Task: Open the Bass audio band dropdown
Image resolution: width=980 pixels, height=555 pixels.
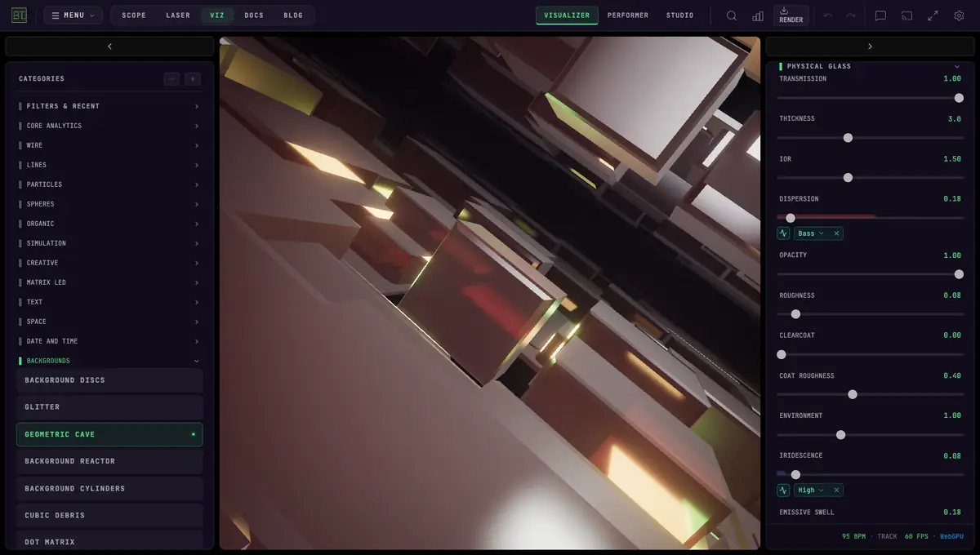Action: pyautogui.click(x=811, y=233)
